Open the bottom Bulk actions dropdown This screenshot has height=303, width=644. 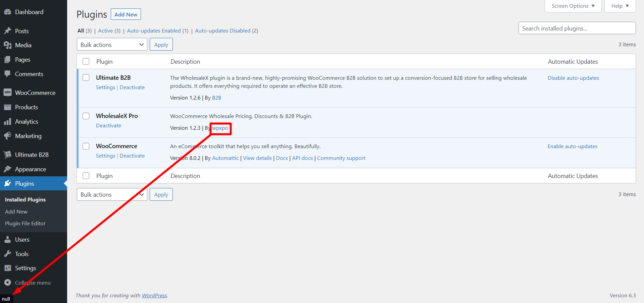pyautogui.click(x=112, y=194)
